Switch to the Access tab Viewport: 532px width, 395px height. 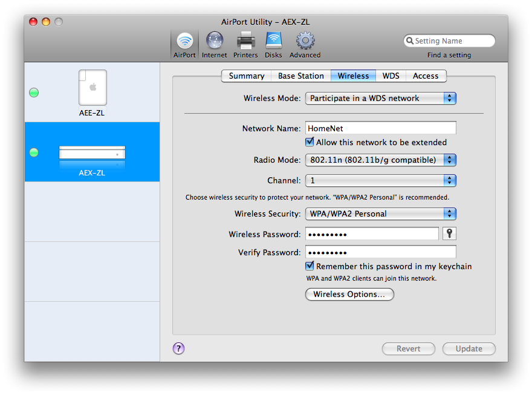click(x=426, y=76)
